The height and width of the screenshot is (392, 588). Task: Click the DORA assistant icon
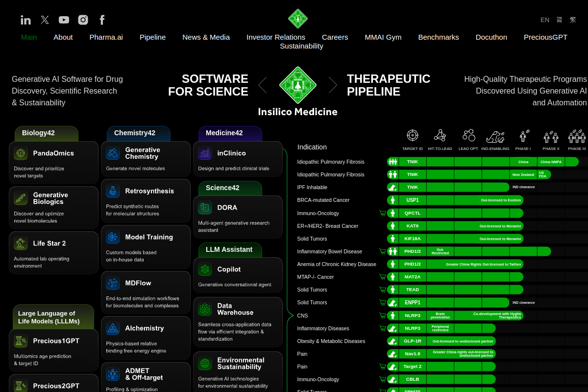point(205,208)
